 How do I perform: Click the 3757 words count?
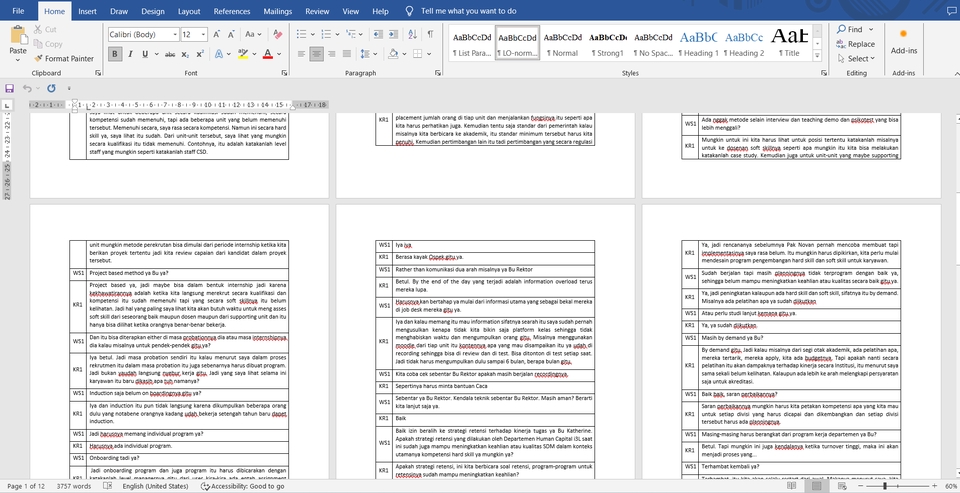click(x=74, y=486)
